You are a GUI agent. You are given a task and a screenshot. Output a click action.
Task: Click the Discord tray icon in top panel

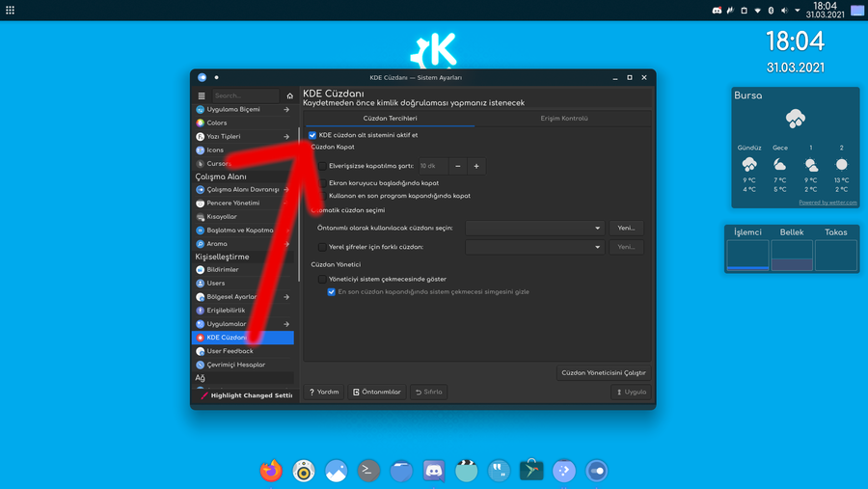pyautogui.click(x=717, y=10)
